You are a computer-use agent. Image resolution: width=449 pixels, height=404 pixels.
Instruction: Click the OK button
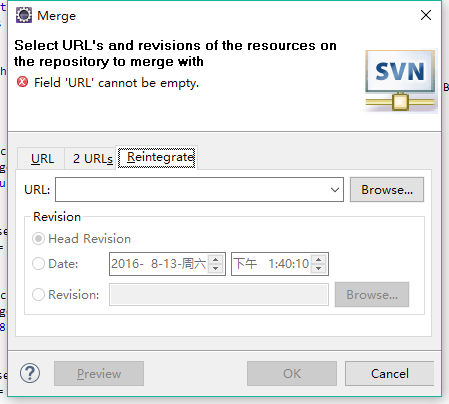click(292, 373)
